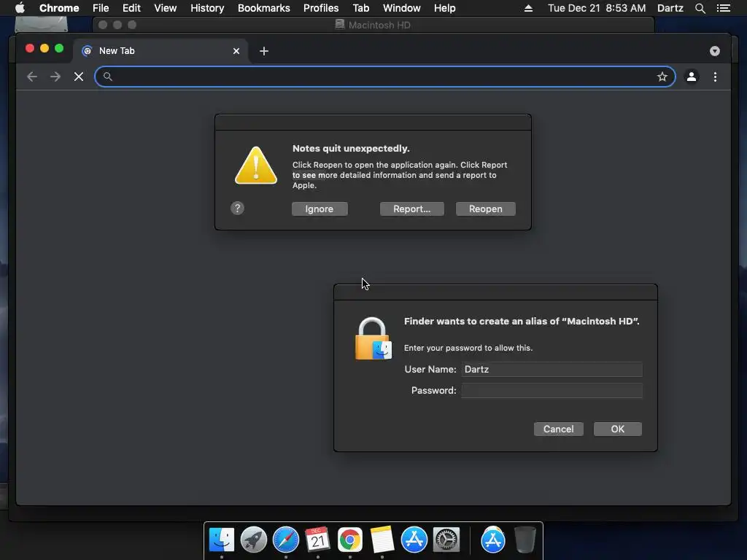747x560 pixels.
Task: Open the Chrome profile avatar
Action: pyautogui.click(x=692, y=77)
